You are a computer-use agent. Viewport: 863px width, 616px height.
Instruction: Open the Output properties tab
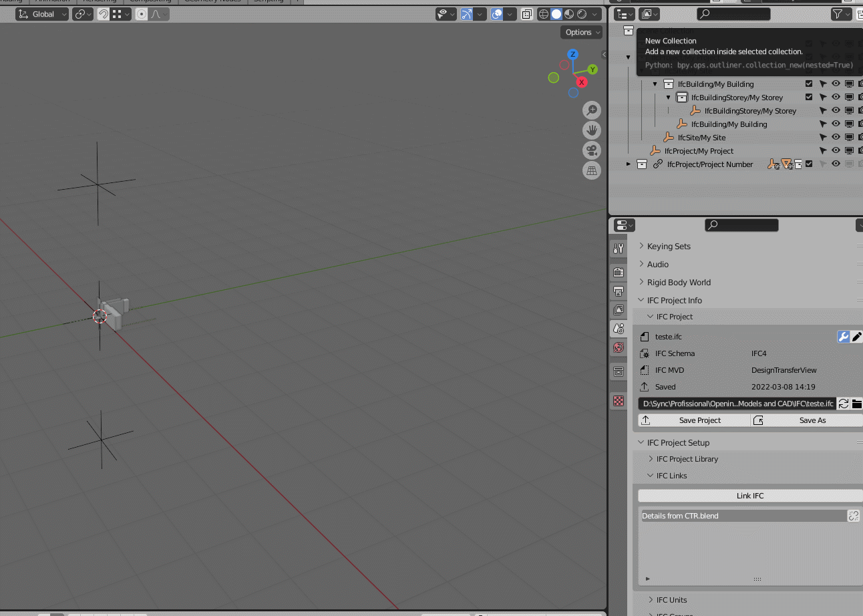pyautogui.click(x=619, y=291)
